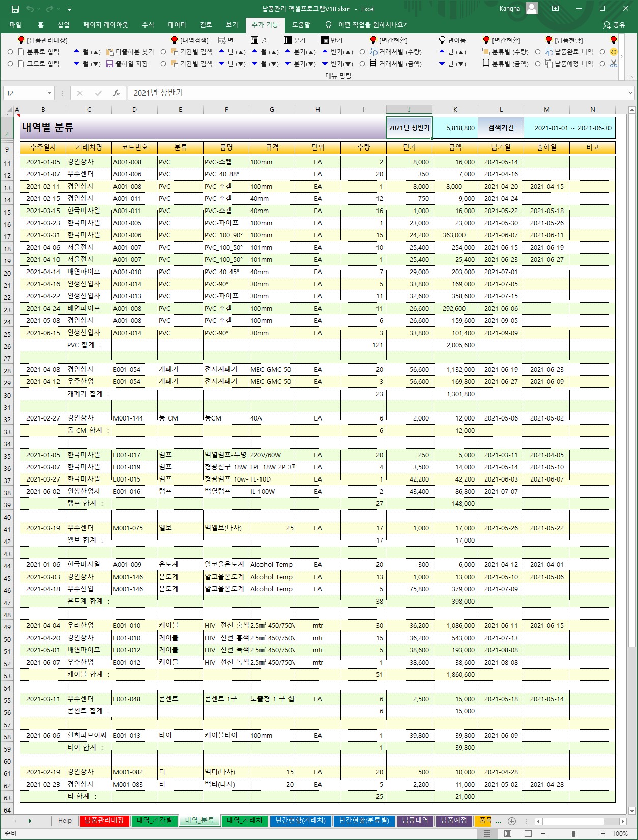The width and height of the screenshot is (638, 840).
Task: Open the 납품관리대장 sheet tab
Action: click(104, 820)
